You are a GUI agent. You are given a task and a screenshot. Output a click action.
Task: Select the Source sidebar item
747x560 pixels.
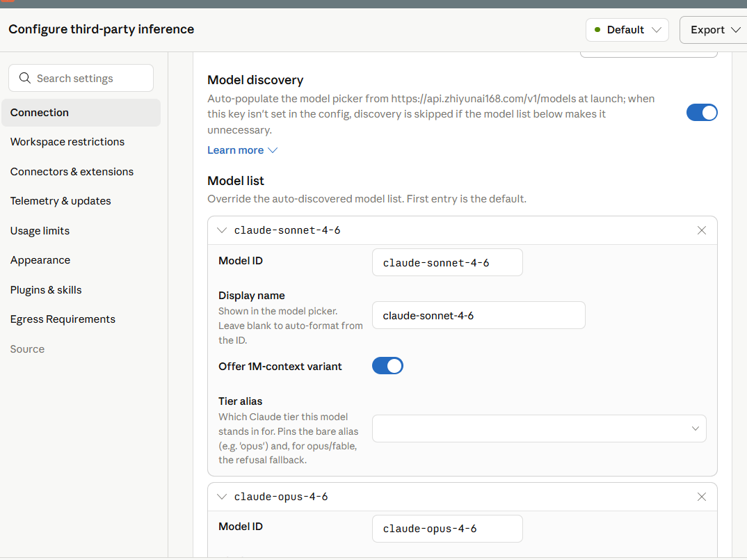point(27,349)
